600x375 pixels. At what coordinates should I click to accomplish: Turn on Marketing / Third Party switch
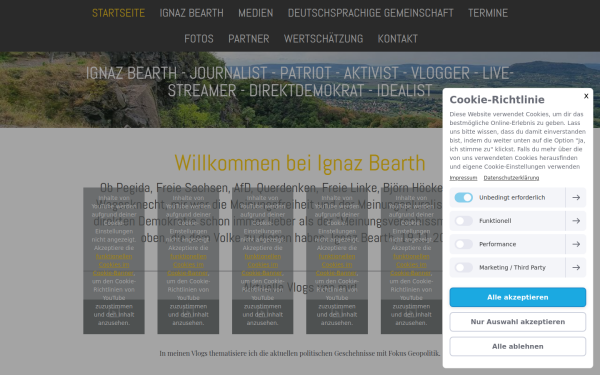(x=463, y=267)
